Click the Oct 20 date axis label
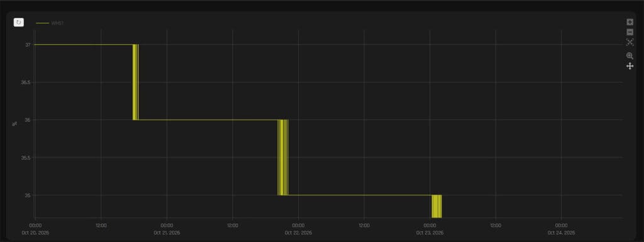 tap(35, 233)
